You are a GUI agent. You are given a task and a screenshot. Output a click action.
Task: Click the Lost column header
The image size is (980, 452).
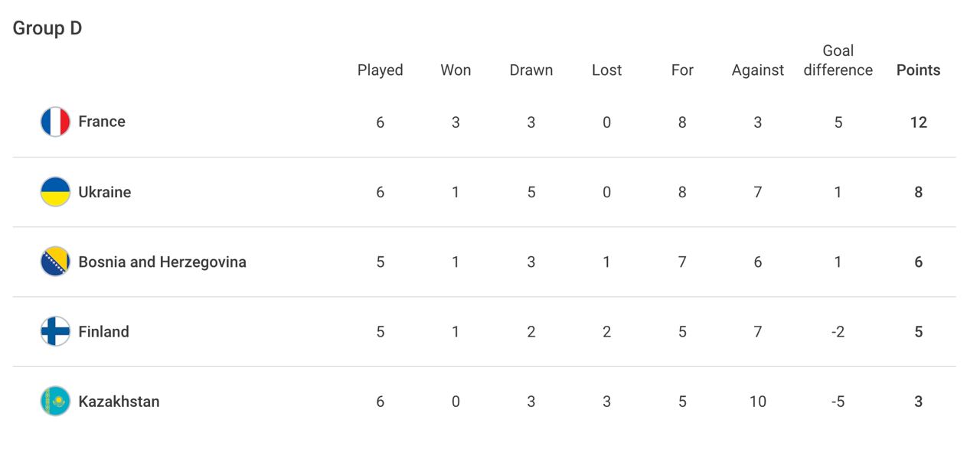[606, 70]
